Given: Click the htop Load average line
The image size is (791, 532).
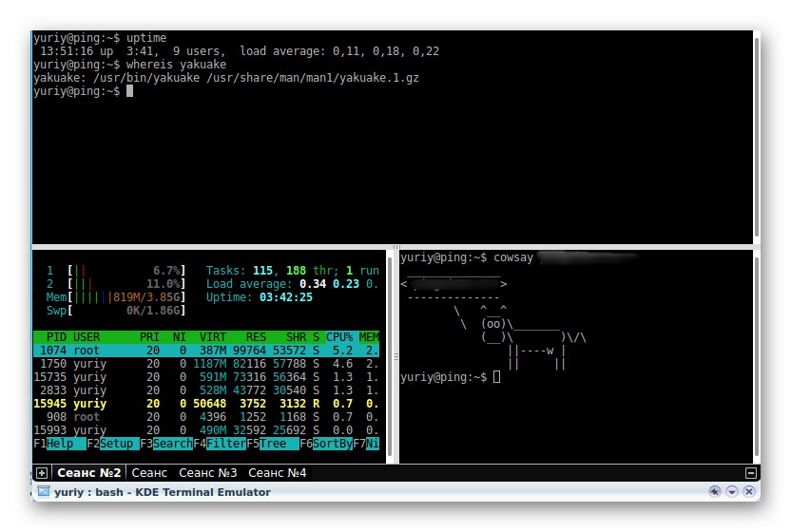Looking at the screenshot, I should (x=292, y=284).
